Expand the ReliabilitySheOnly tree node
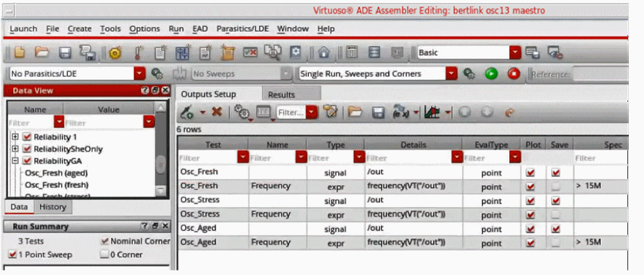This screenshot has height=275, width=644. 15,149
